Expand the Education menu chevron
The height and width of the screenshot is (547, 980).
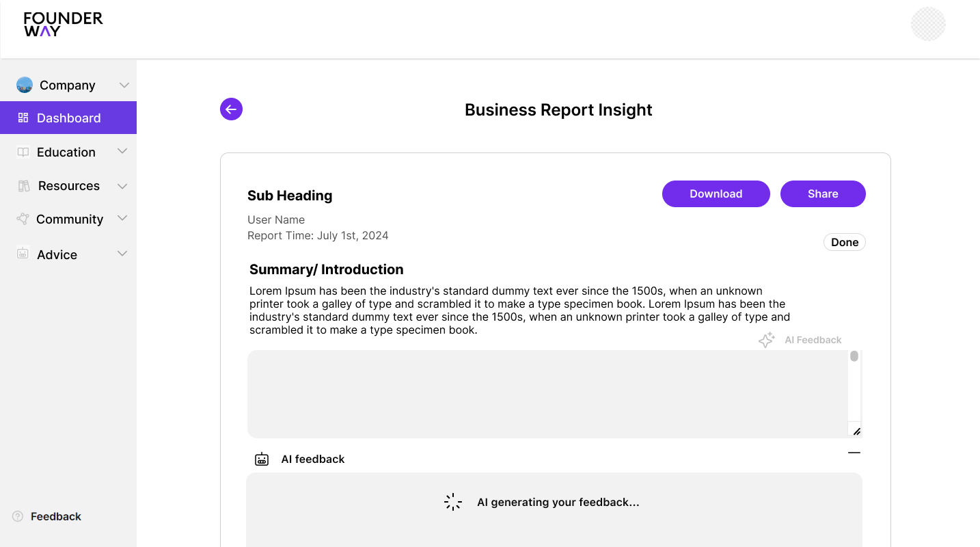point(122,151)
